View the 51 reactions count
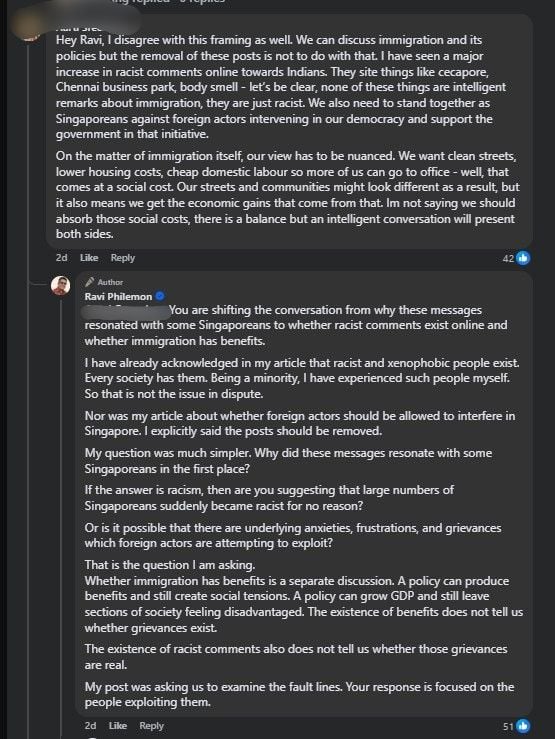This screenshot has height=739, width=555. [x=508, y=727]
